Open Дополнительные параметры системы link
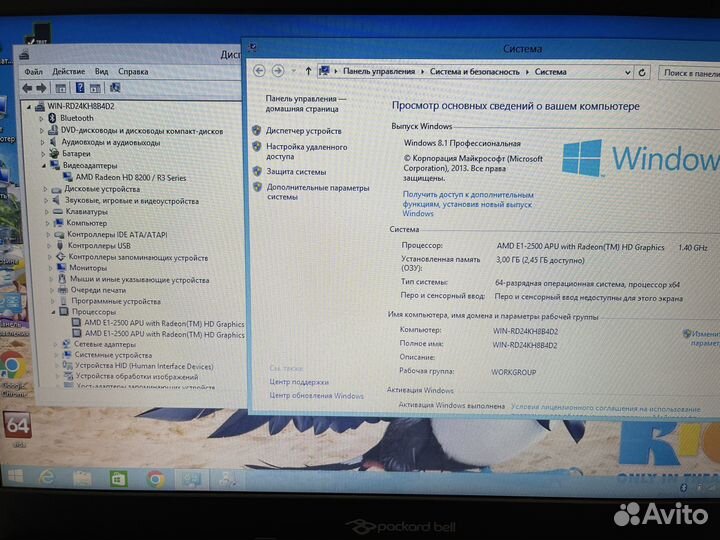 (318, 192)
